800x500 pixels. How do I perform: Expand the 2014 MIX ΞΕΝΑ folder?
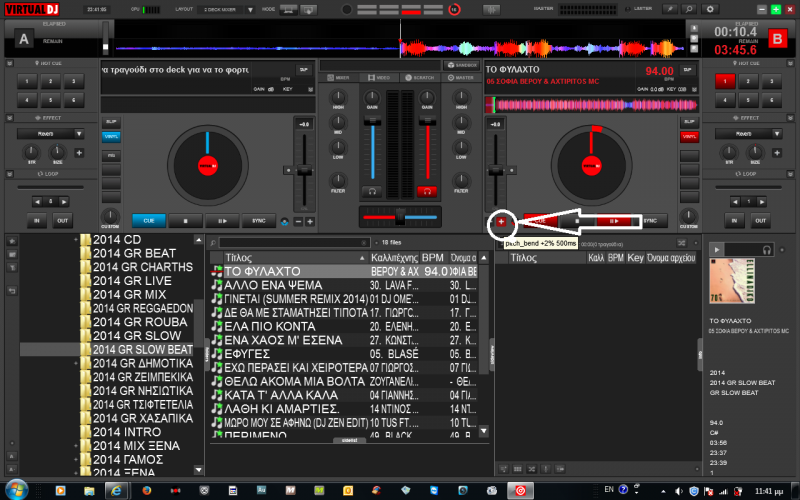click(x=76, y=446)
